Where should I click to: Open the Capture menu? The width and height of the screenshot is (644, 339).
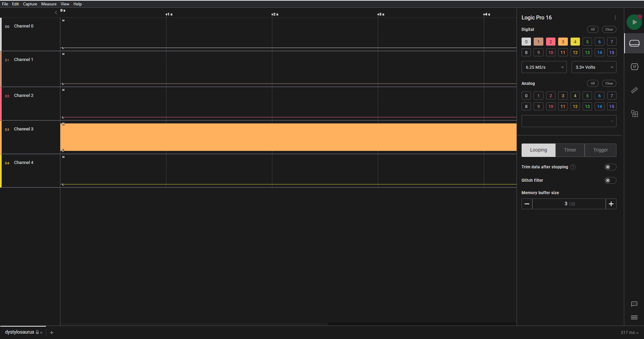pos(30,4)
